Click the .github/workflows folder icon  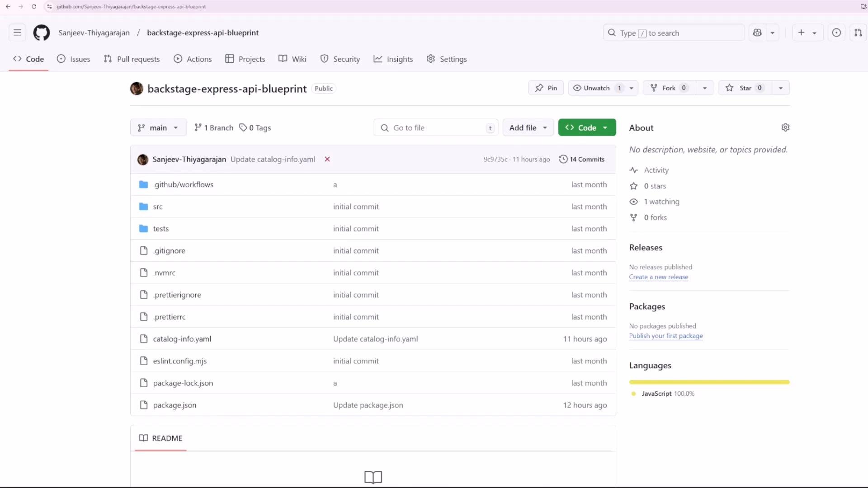144,184
